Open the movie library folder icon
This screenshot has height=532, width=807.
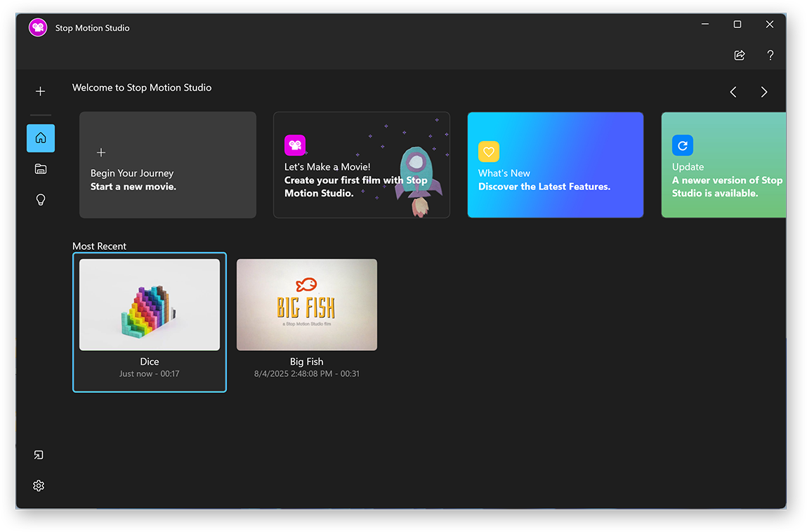(x=40, y=168)
